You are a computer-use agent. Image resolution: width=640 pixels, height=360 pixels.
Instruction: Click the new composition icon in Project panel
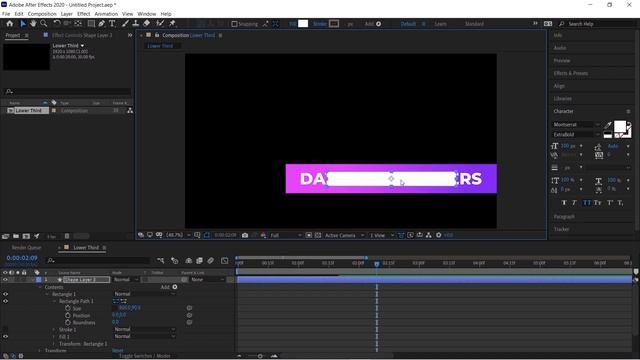(x=26, y=236)
